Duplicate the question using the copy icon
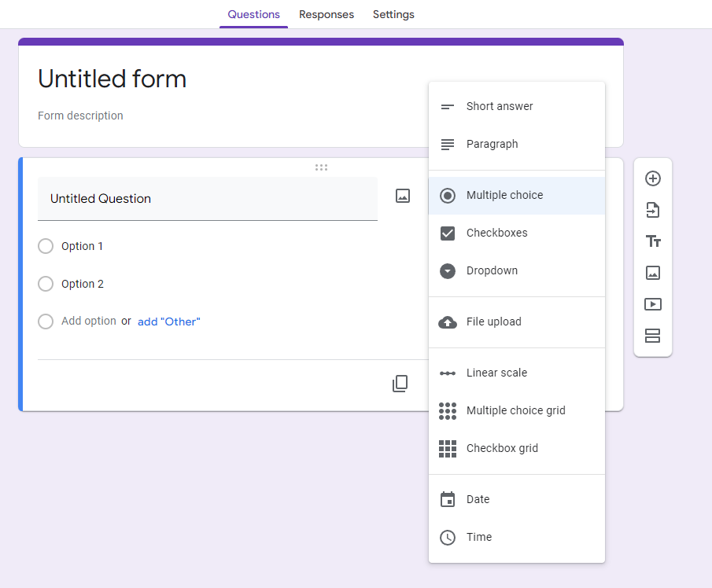Screen dimensions: 712x588 (x=400, y=383)
